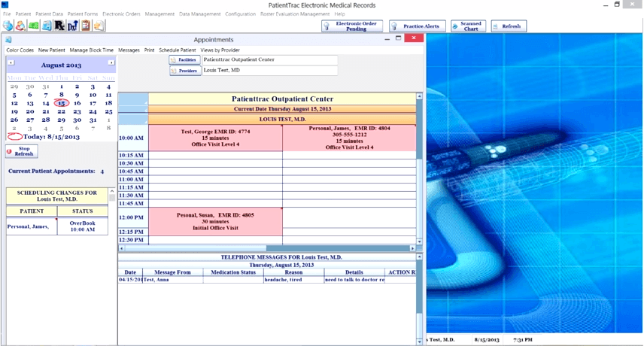Open the Dx diagnosis icon
Image resolution: width=644 pixels, height=346 pixels.
73,26
